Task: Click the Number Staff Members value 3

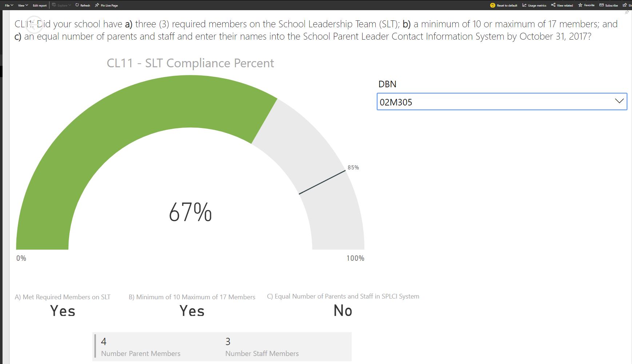Action: [228, 341]
